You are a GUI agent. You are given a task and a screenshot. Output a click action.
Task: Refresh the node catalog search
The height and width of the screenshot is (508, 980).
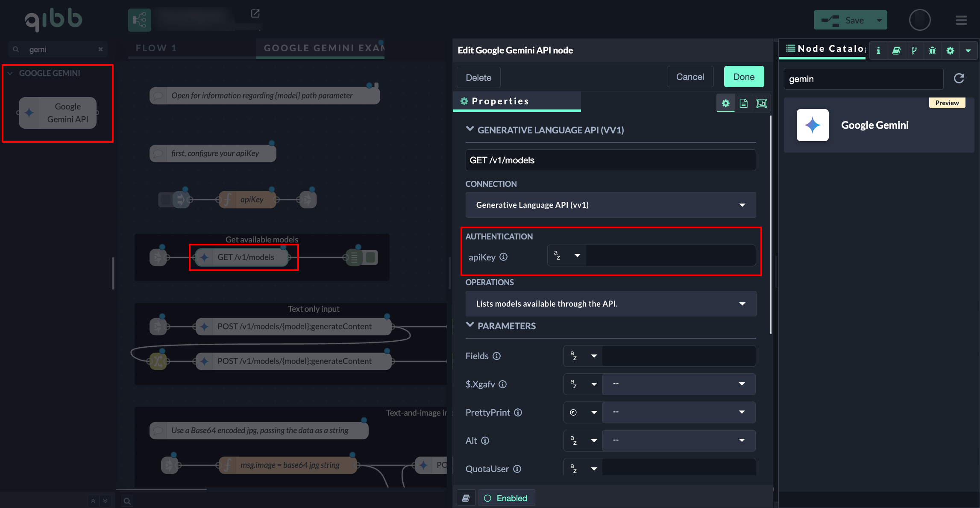959,78
